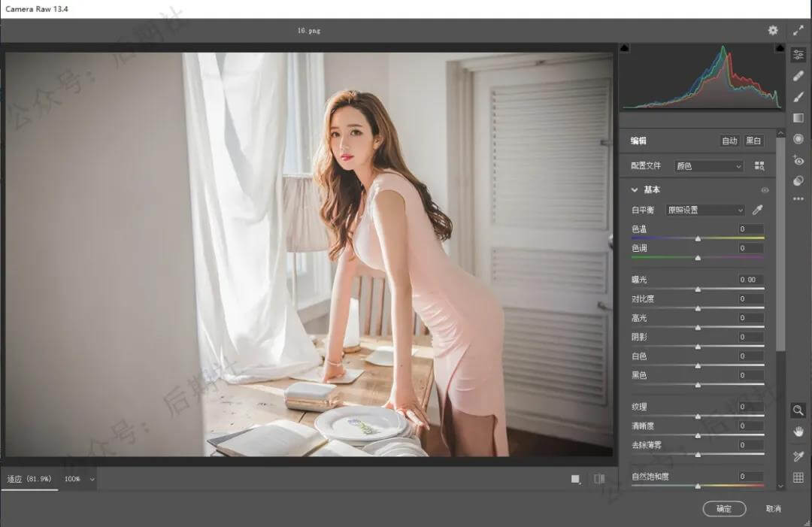Click the 阴影 shadows slider handle
The image size is (812, 527).
pyautogui.click(x=698, y=347)
